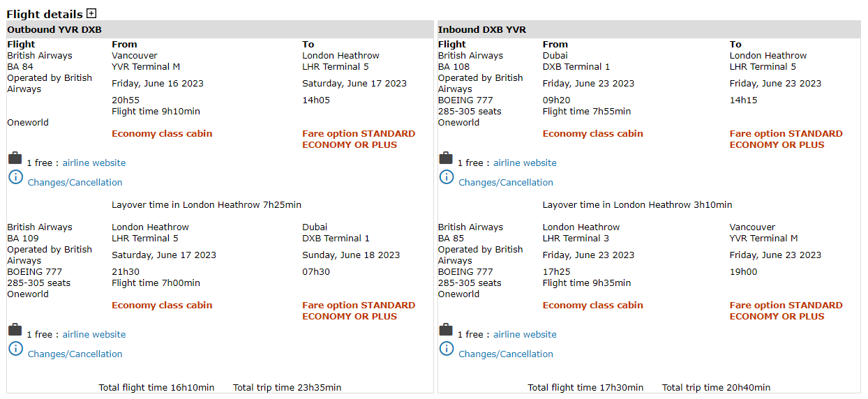This screenshot has height=399, width=868.
Task: Open Changes/Cancellation for London to Dubai flight
Action: pyautogui.click(x=75, y=354)
